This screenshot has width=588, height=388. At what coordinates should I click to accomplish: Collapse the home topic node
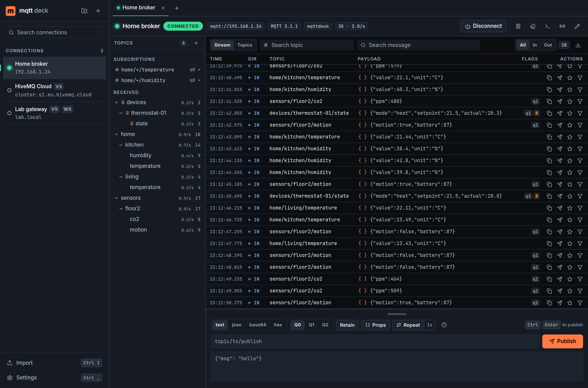pos(116,134)
